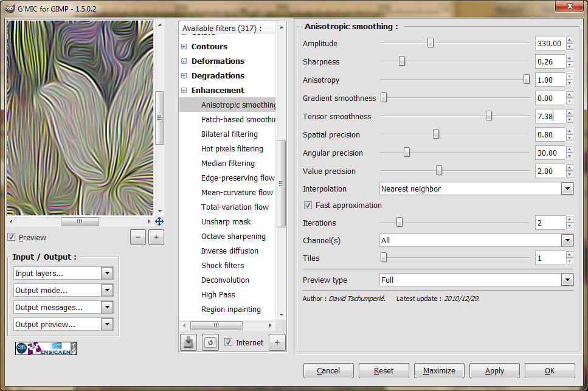Image resolution: width=588 pixels, height=391 pixels.
Task: Expand the Degradations filter category
Action: tap(184, 76)
